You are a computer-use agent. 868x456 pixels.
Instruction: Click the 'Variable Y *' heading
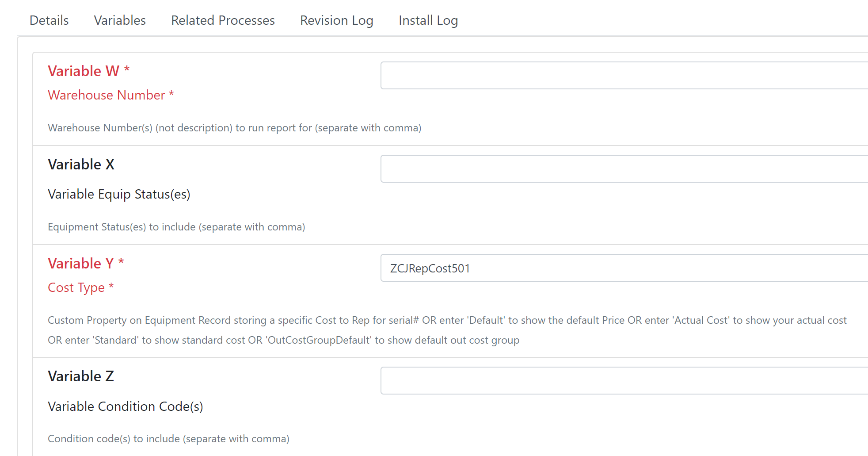(86, 264)
